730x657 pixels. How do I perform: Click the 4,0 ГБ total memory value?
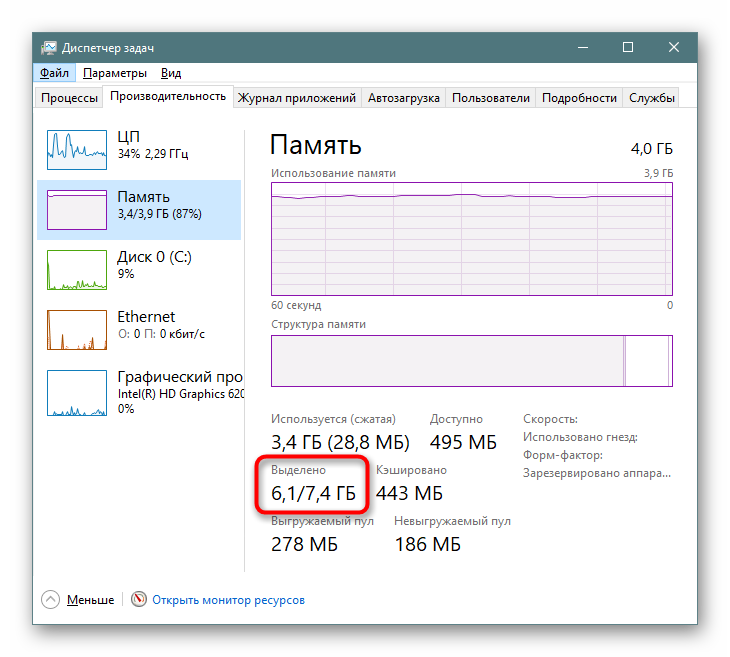pyautogui.click(x=651, y=149)
